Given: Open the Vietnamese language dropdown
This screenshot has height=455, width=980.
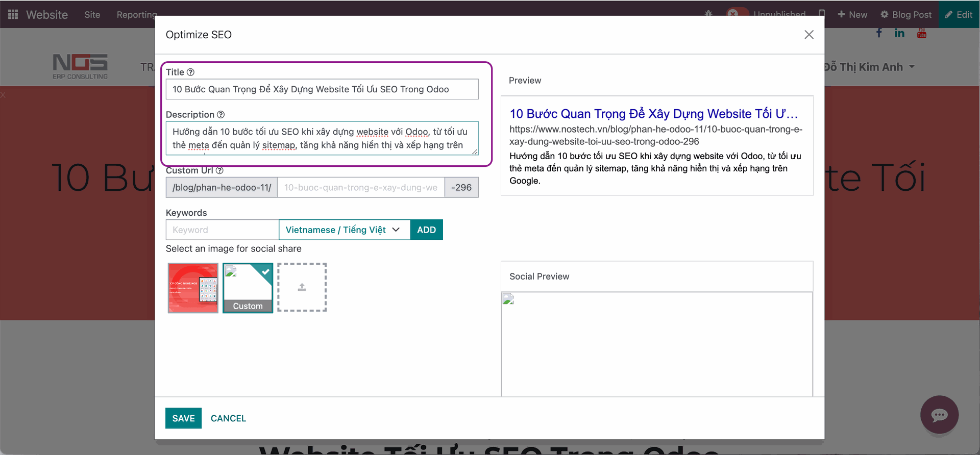Looking at the screenshot, I should (345, 230).
